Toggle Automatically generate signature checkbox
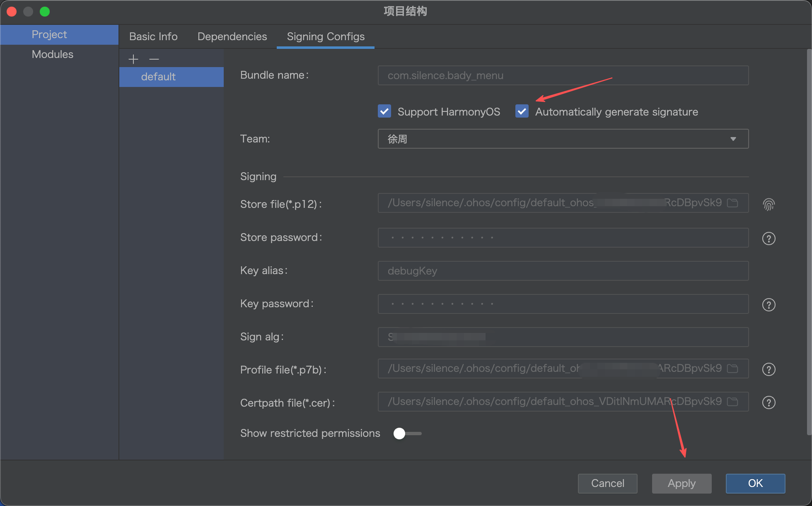This screenshot has height=506, width=812. (x=522, y=111)
